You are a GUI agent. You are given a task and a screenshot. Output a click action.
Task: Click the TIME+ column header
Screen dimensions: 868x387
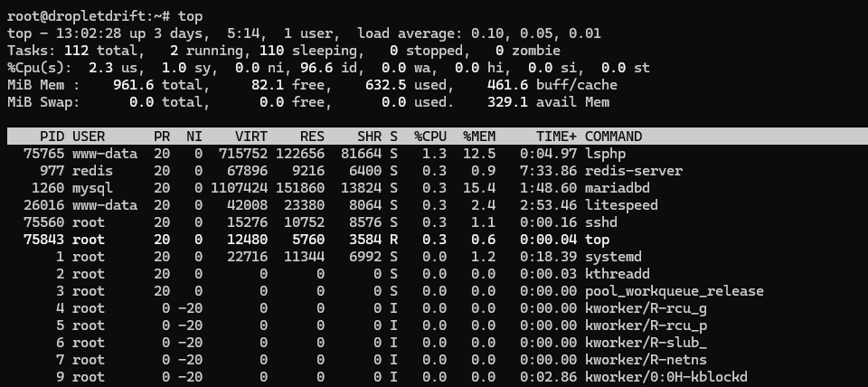[x=556, y=137]
